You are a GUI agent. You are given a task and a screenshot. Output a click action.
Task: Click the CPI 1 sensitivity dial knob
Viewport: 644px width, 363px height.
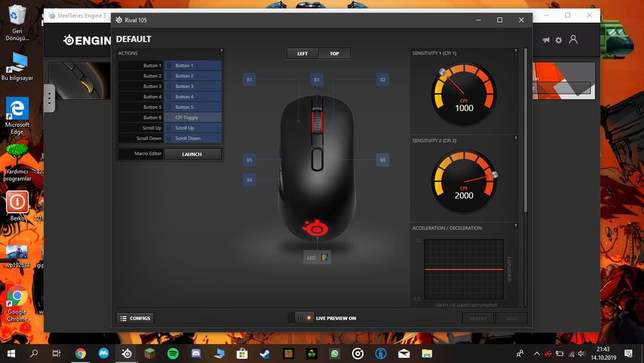[442, 72]
